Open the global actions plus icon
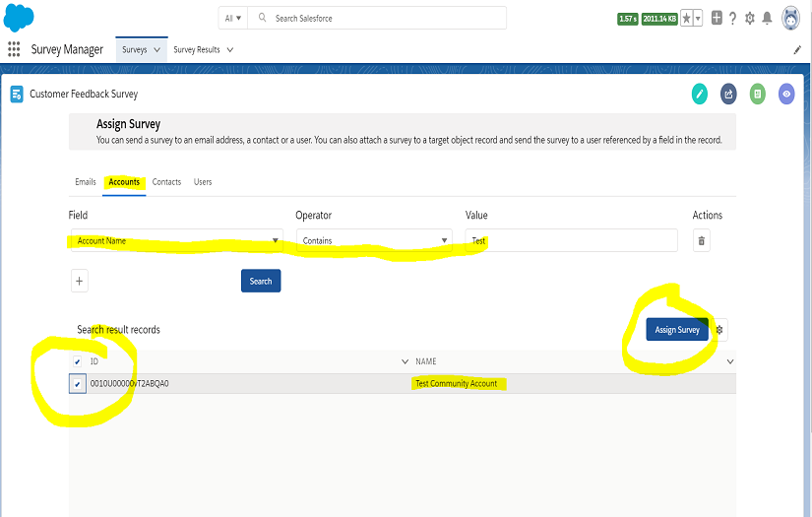The image size is (812, 517). [717, 18]
